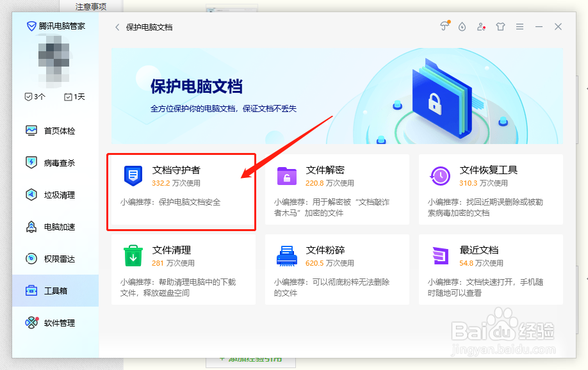This screenshot has width=588, height=370.
Task: Launch the File Decryption (文件解密) unlock tool
Action: coord(286,175)
